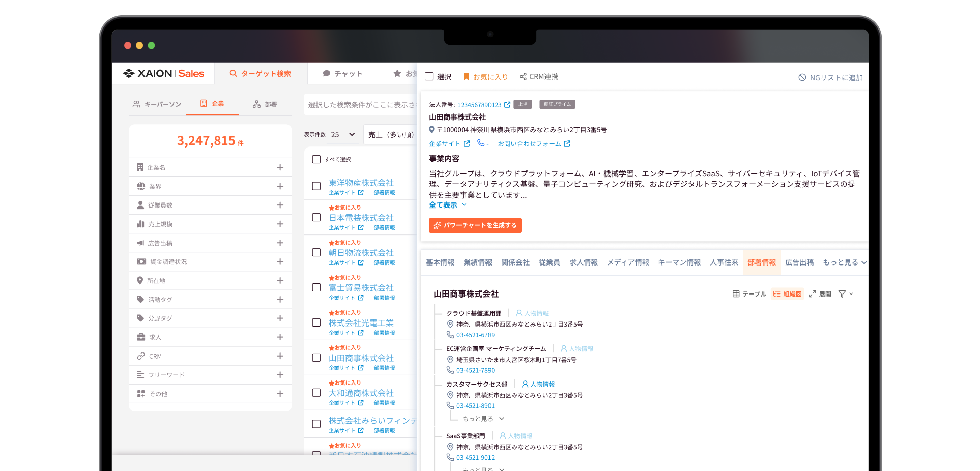Open 日本電装株式会社 company link
This screenshot has width=980, height=471.
tap(361, 218)
